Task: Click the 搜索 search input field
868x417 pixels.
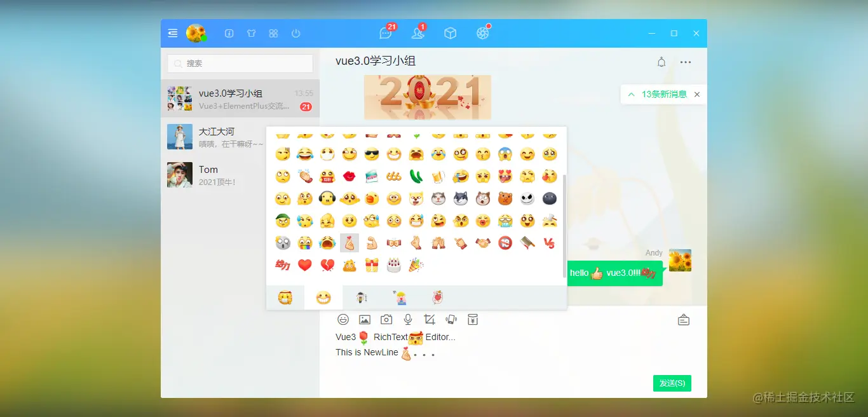Action: [240, 64]
